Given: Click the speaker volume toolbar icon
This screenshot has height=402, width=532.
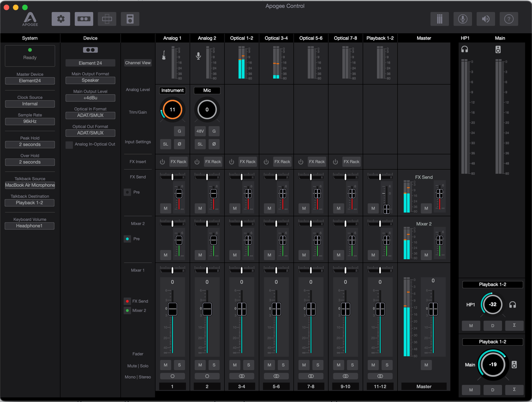Looking at the screenshot, I should click(x=486, y=19).
